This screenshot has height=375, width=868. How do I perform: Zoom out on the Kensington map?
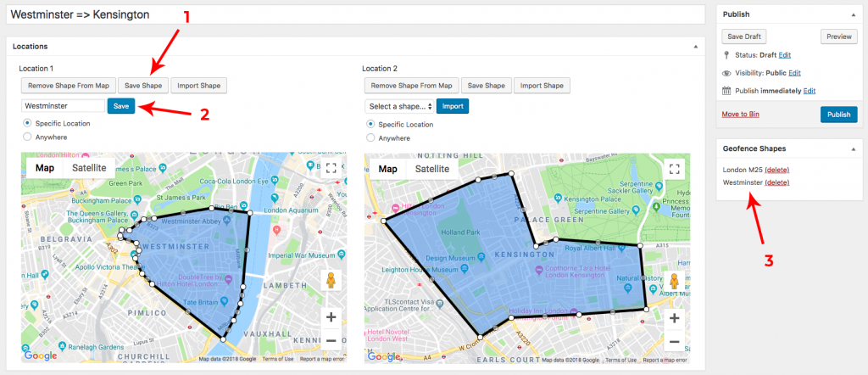tap(674, 342)
